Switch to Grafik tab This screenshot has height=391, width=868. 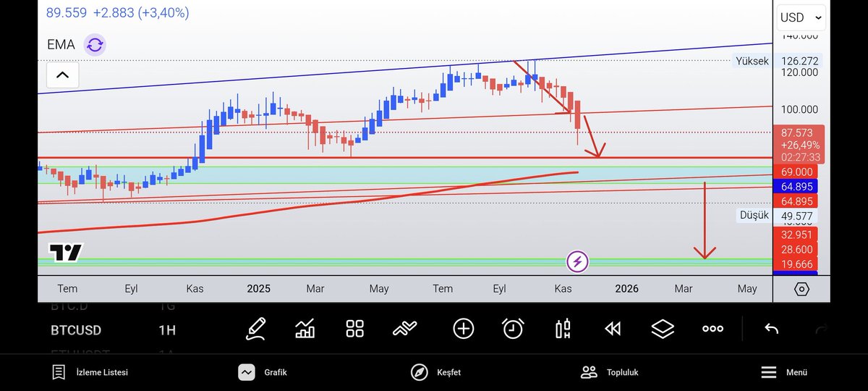[x=263, y=372]
